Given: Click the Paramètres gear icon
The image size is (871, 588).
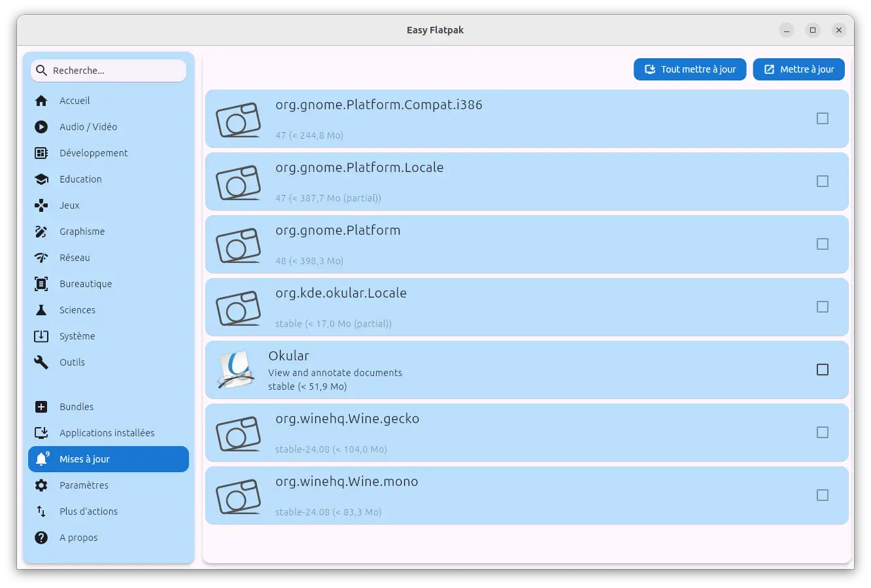Looking at the screenshot, I should [41, 485].
